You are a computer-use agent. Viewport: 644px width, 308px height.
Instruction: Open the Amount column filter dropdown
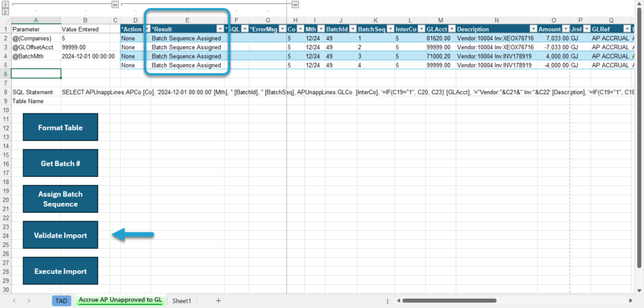coord(565,29)
